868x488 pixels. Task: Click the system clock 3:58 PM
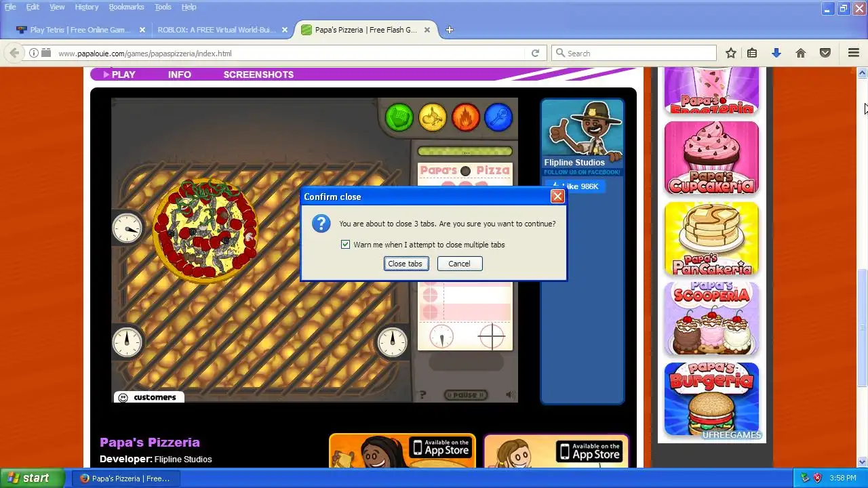(x=843, y=478)
